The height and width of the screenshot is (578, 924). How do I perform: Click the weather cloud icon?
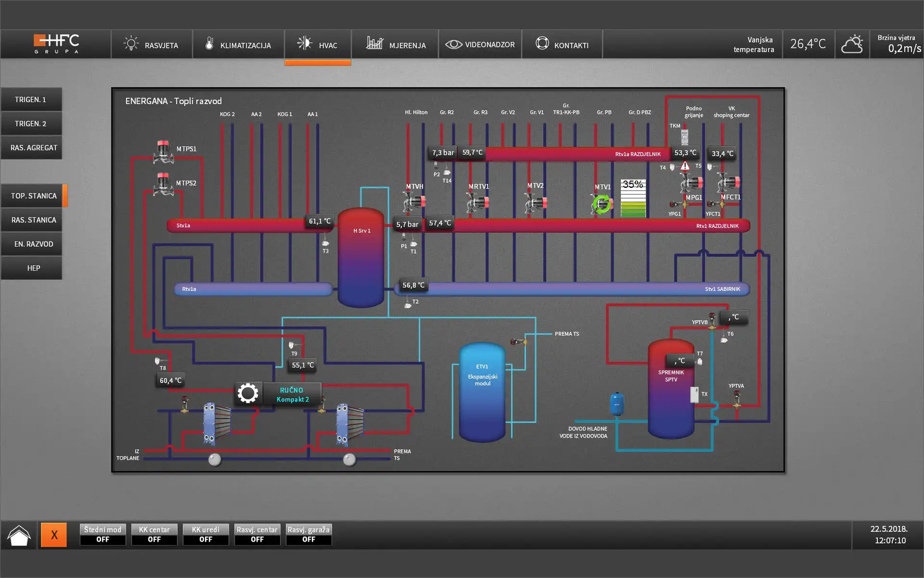(x=852, y=45)
